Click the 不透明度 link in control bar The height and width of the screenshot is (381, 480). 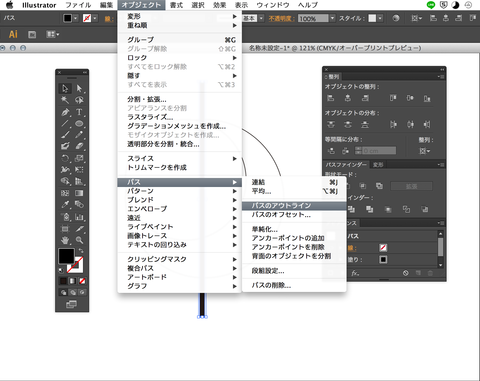(282, 19)
